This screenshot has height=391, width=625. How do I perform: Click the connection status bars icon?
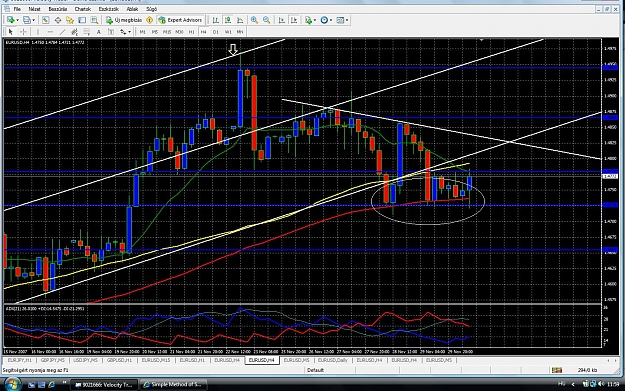[x=557, y=370]
